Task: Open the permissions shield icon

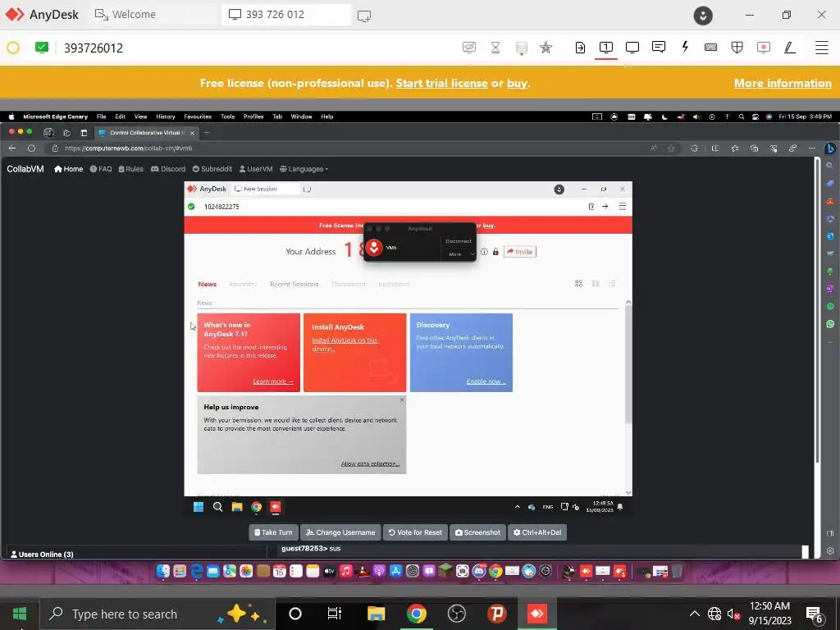Action: pyautogui.click(x=737, y=47)
